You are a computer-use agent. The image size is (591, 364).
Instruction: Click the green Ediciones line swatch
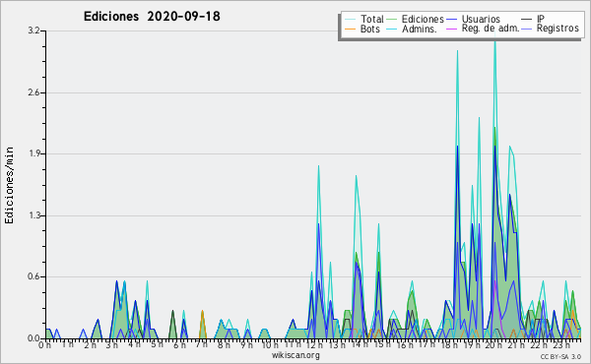392,20
